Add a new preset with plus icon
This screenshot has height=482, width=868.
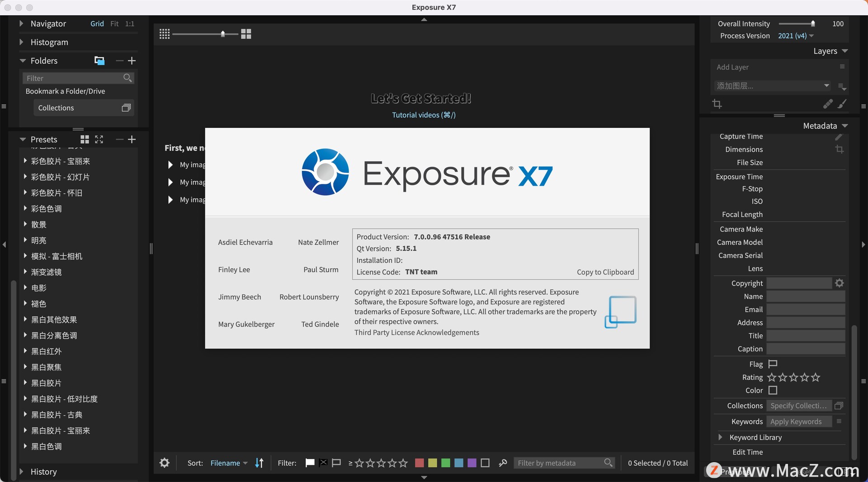point(132,140)
